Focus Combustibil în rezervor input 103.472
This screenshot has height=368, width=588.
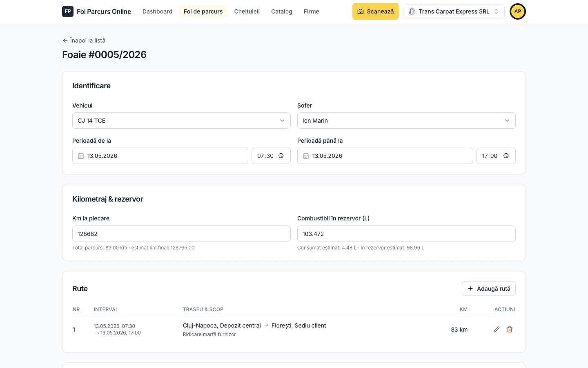click(406, 234)
